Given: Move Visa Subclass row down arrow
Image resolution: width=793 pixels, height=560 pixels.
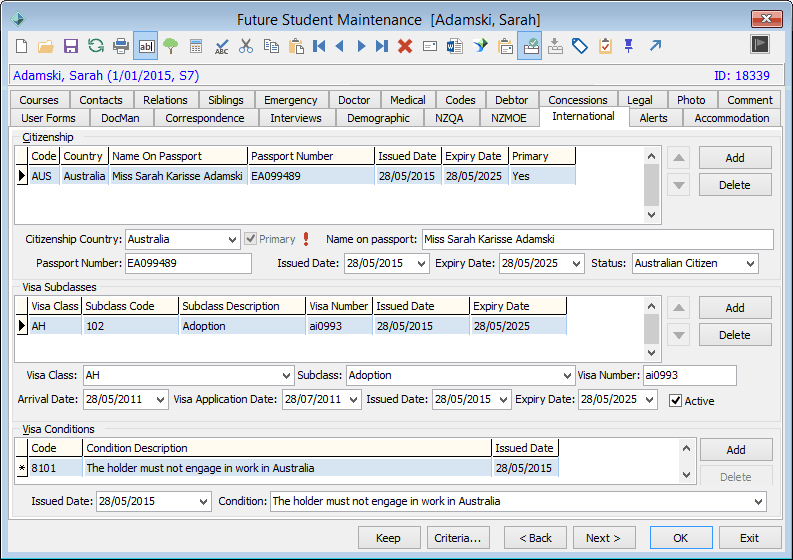Looking at the screenshot, I should [679, 335].
